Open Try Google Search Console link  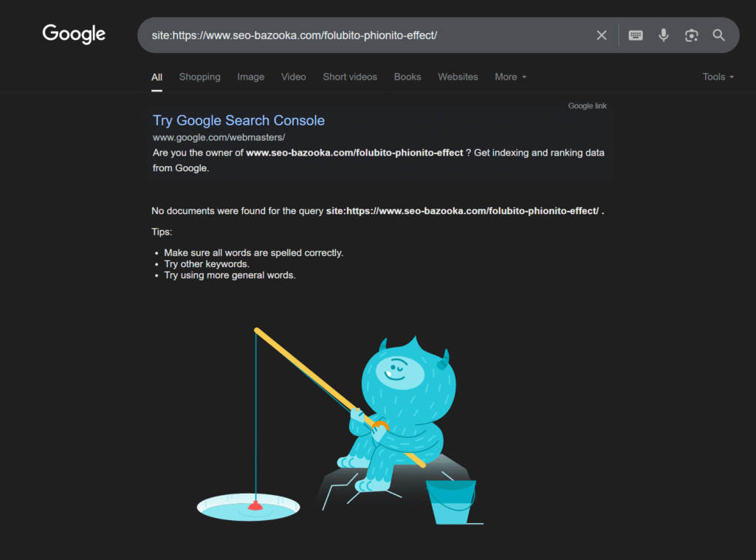tap(238, 120)
